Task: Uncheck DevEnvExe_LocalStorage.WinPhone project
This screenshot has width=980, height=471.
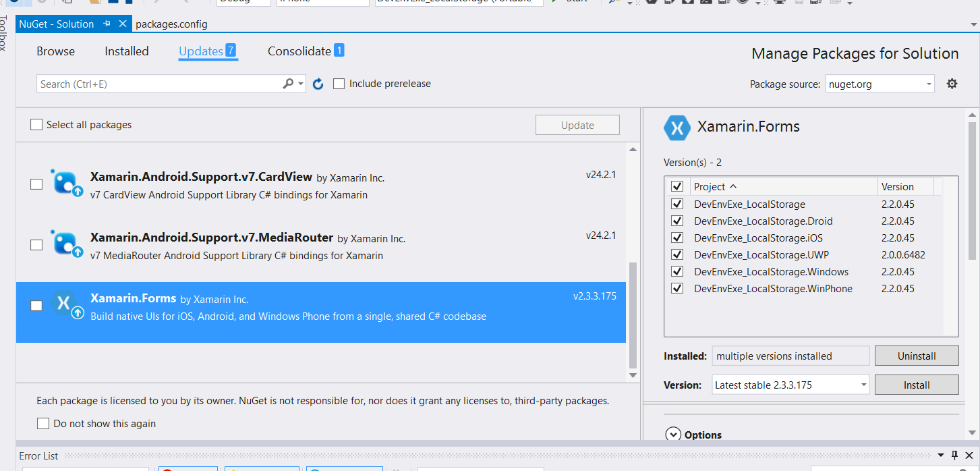Action: click(677, 288)
